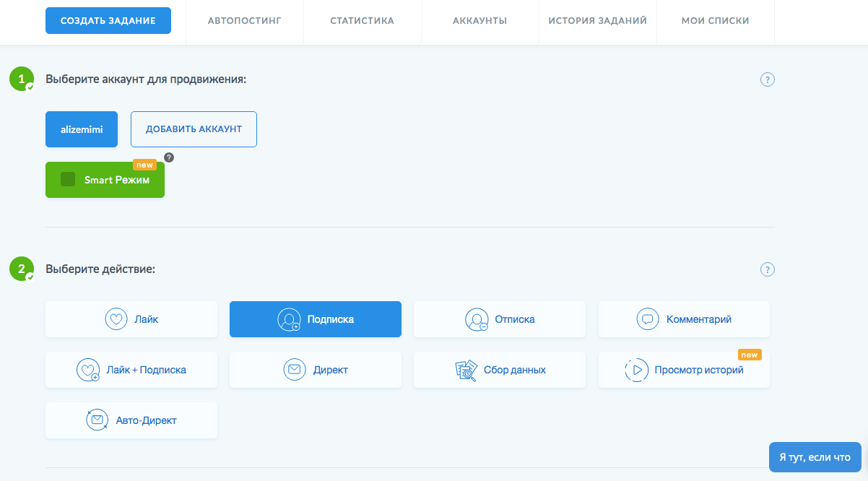Click the Сбор данных magnifier icon
This screenshot has width=868, height=481.
466,370
